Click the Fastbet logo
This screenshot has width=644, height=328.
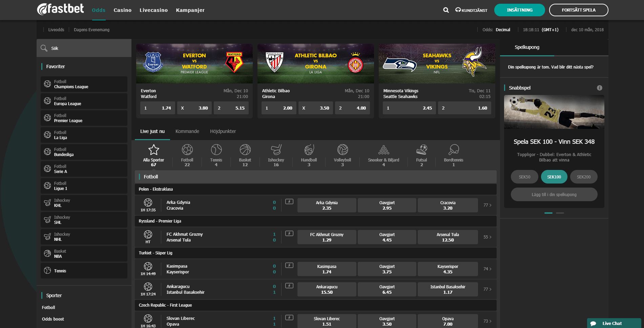[60, 9]
